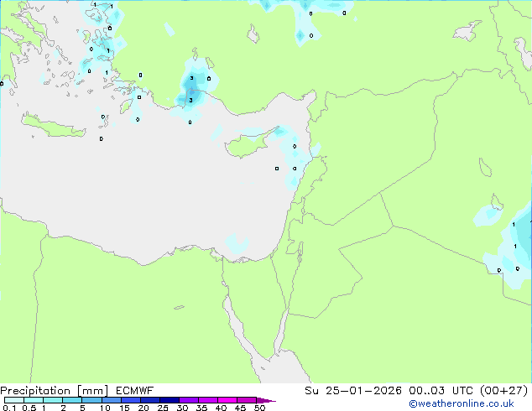The height and width of the screenshot is (411, 532).
Task: Click the date "25-01-2026"
Action: [x=363, y=391]
